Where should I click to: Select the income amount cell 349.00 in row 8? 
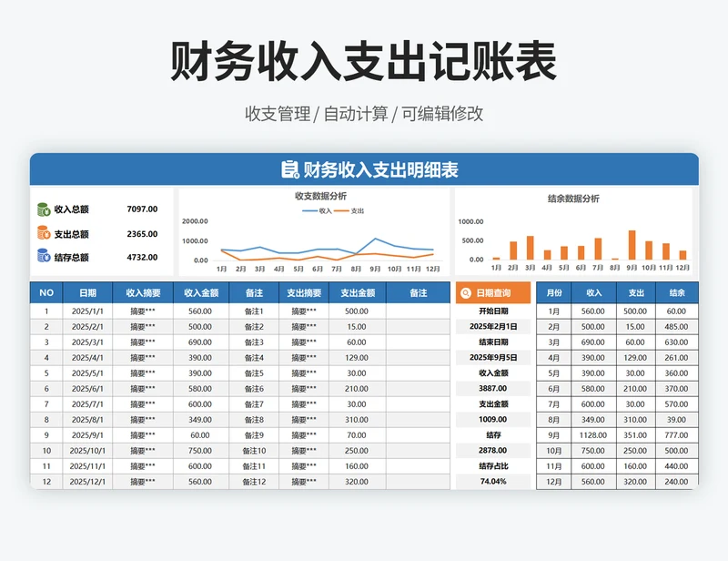[200, 420]
